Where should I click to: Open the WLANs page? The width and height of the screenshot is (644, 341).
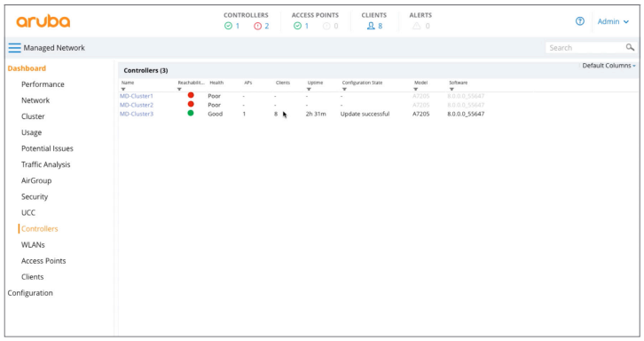(x=33, y=245)
